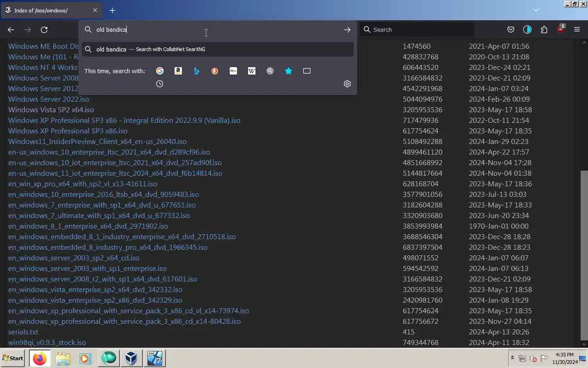The width and height of the screenshot is (588, 368).
Task: Open Windows Vista SP2 x64.iso link
Action: tap(51, 109)
